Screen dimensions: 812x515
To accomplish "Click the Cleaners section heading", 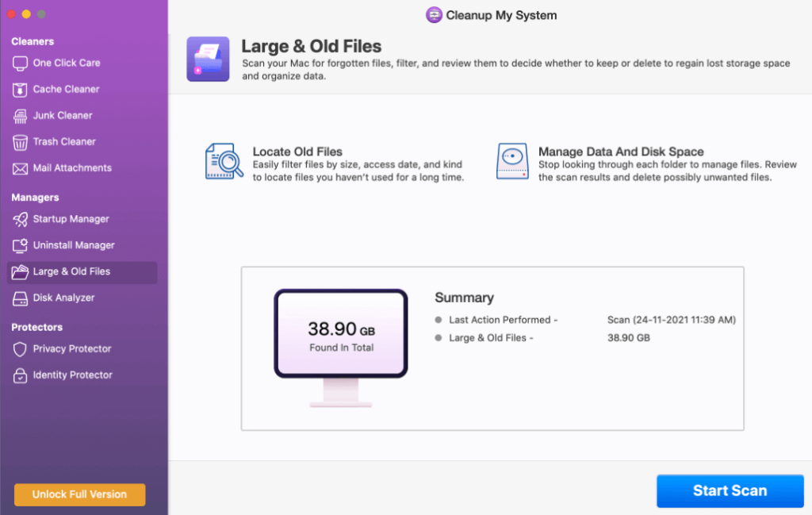I will click(33, 41).
